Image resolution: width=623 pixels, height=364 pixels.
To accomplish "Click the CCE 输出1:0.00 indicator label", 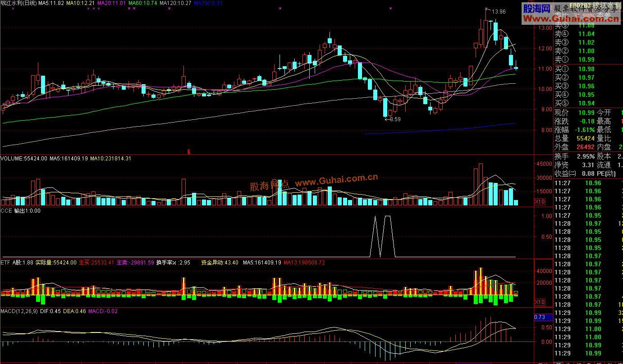I will [21, 210].
